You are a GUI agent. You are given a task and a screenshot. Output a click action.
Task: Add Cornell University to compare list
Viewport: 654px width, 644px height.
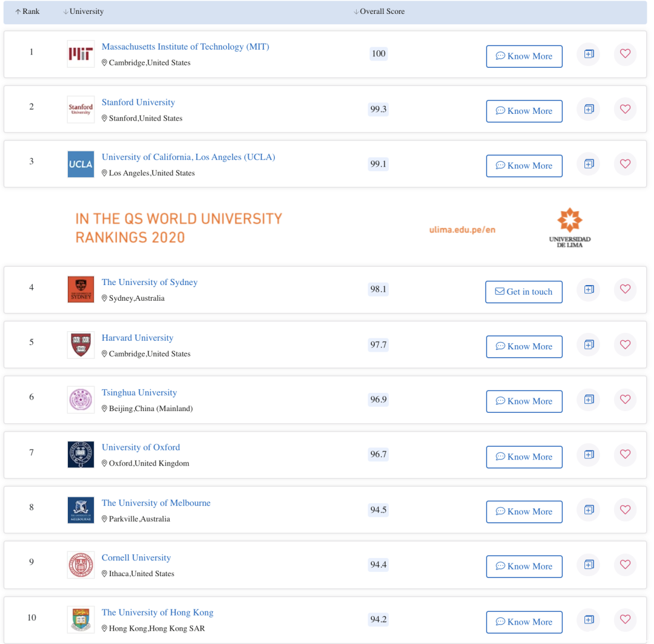click(x=589, y=564)
